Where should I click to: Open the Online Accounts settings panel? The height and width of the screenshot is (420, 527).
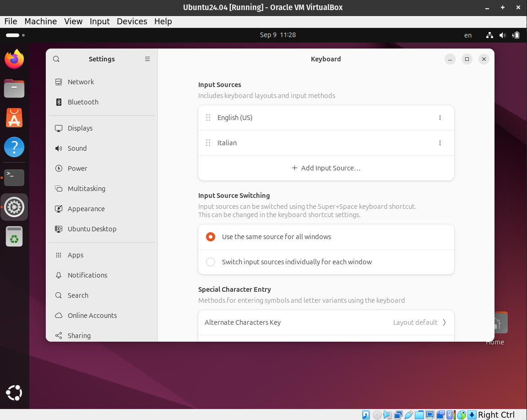[92, 316]
